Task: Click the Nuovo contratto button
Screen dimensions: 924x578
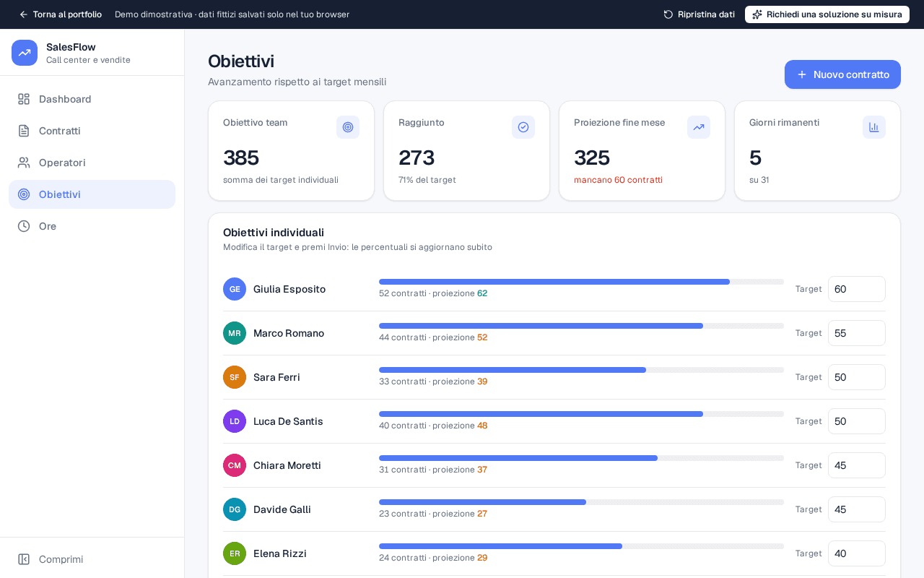Action: pyautogui.click(x=842, y=74)
